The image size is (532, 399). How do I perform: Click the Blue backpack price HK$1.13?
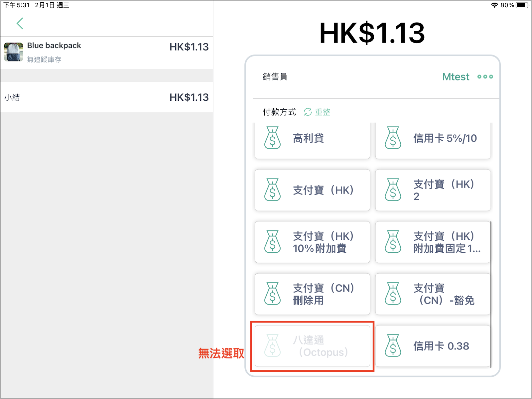189,47
